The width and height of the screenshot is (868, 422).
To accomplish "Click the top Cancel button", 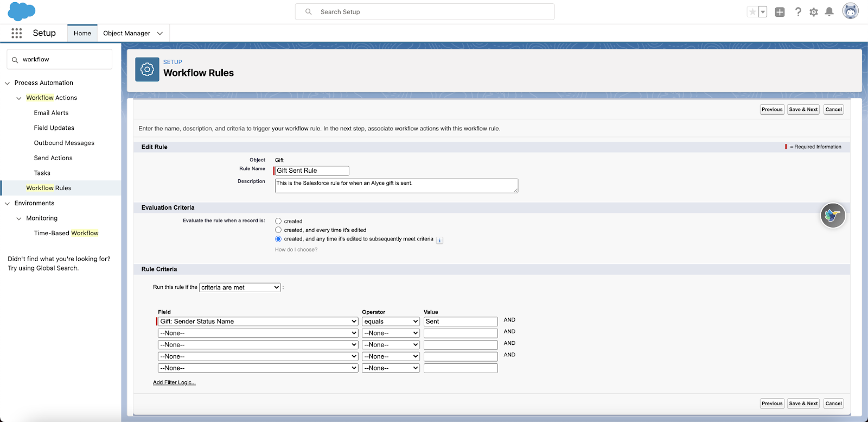I will 834,110.
